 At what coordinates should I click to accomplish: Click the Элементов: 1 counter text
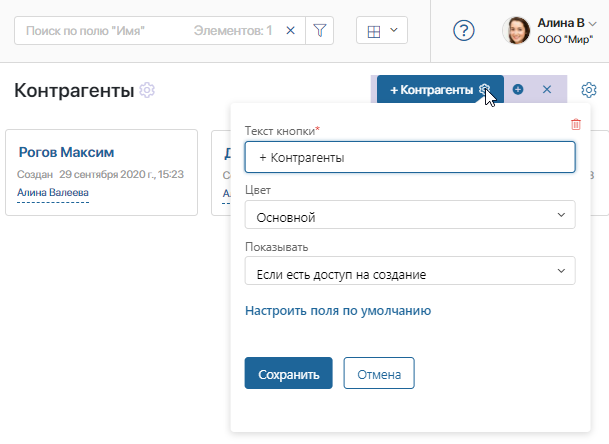[233, 30]
